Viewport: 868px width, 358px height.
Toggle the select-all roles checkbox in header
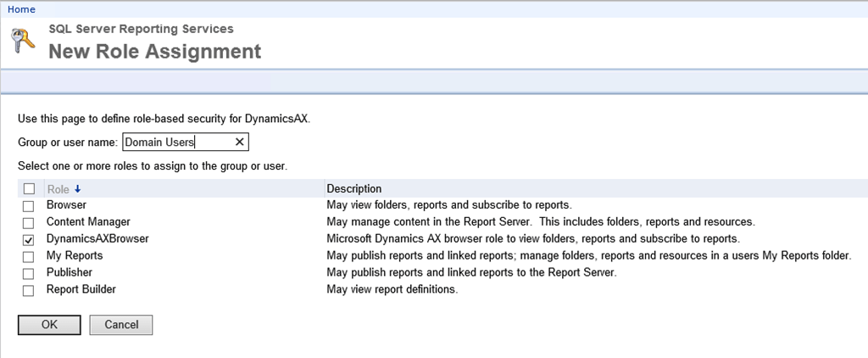[x=29, y=189]
